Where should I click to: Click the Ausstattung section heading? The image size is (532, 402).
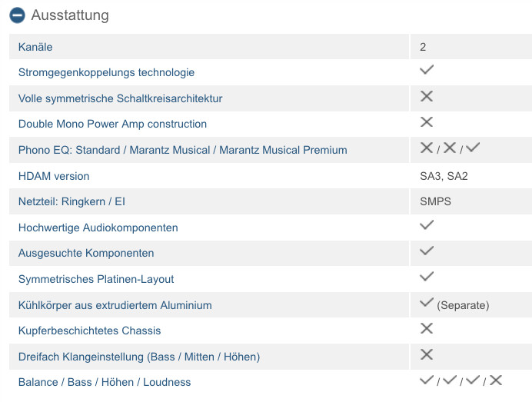click(70, 15)
